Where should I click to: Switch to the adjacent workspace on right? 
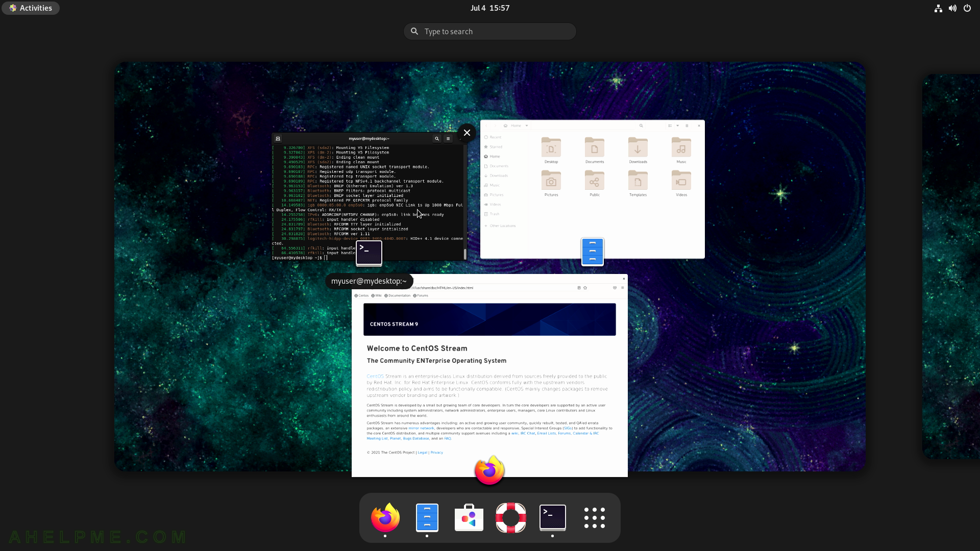coord(951,266)
